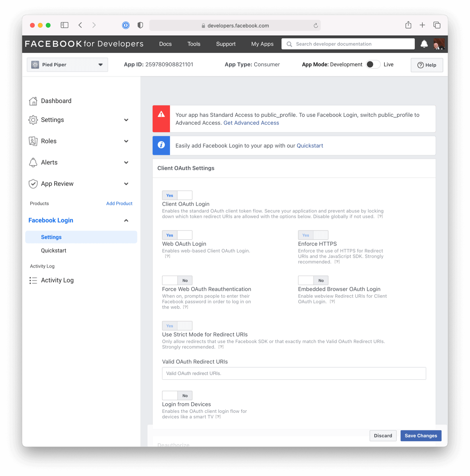Enable Login from Devices switch
This screenshot has width=470, height=476.
pos(177,395)
